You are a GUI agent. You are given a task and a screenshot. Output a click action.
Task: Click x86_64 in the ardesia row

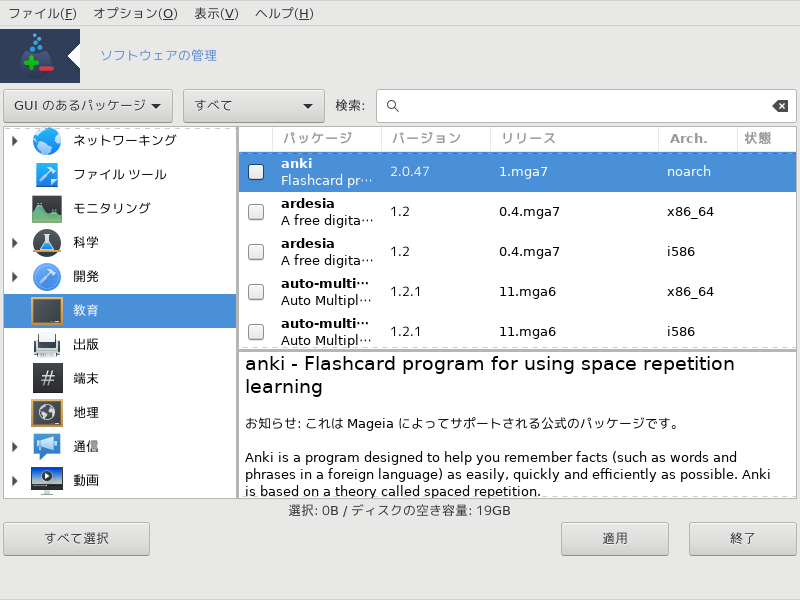pyautogui.click(x=690, y=212)
